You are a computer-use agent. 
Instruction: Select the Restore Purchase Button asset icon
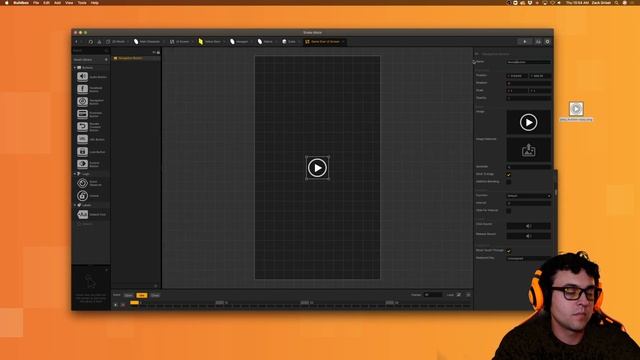[x=82, y=127]
